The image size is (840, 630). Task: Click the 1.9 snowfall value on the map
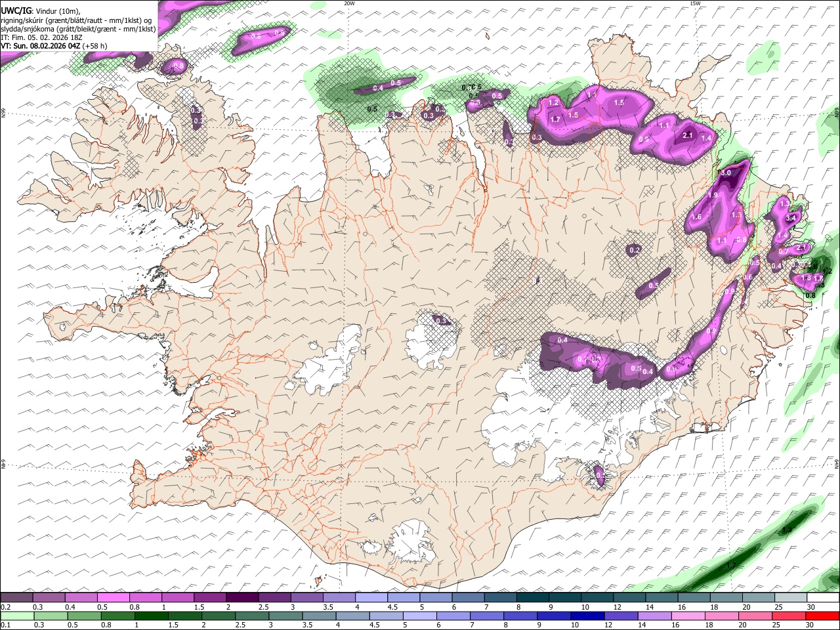[x=713, y=195]
